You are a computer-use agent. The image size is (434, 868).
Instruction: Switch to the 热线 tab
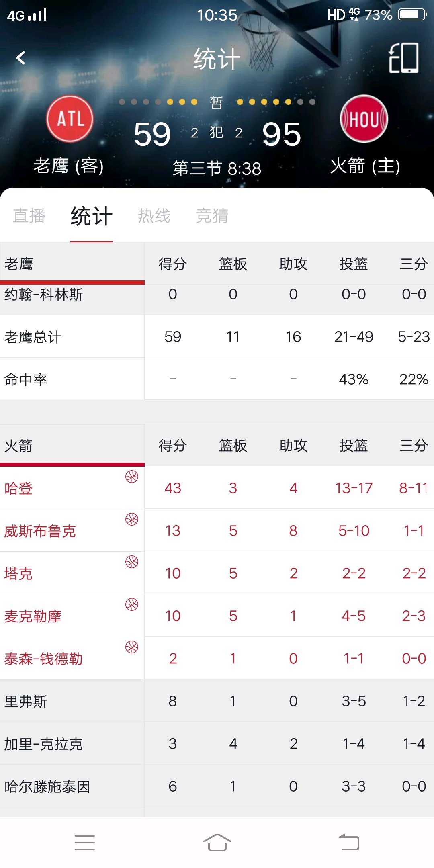point(154,216)
